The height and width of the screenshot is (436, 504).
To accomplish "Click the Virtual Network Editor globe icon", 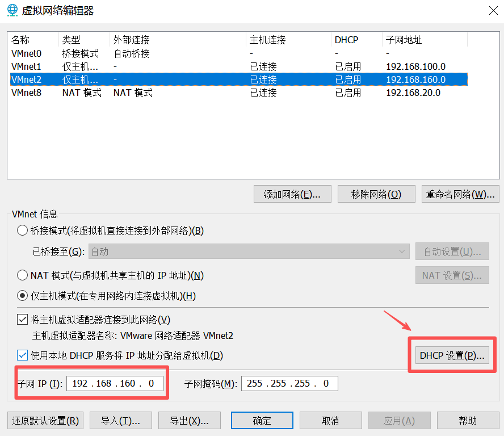I will pos(12,10).
